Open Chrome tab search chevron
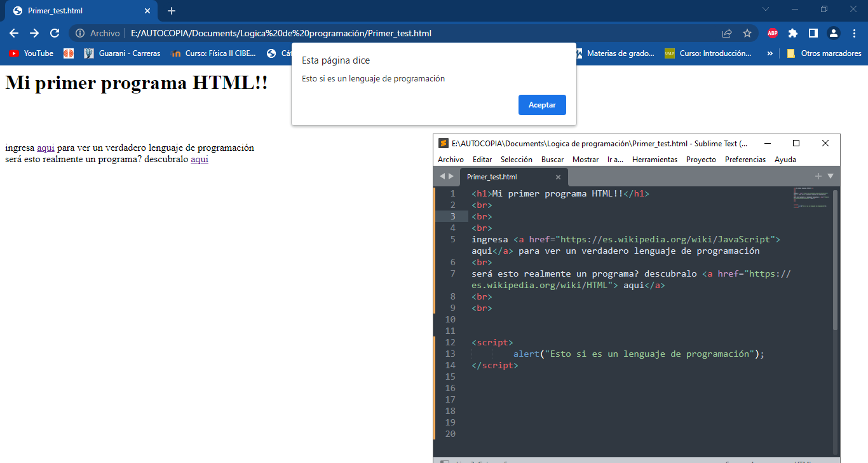Screen dimensions: 868x463 click(766, 9)
